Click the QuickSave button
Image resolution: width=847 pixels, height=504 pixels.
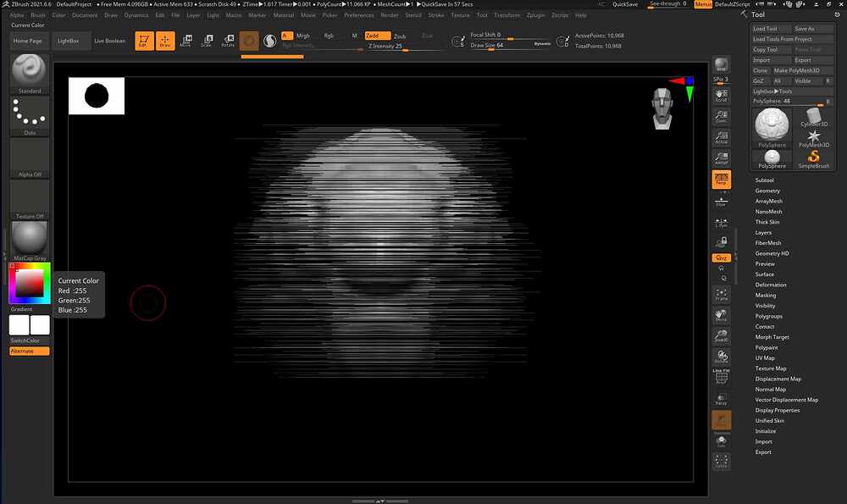coord(625,4)
